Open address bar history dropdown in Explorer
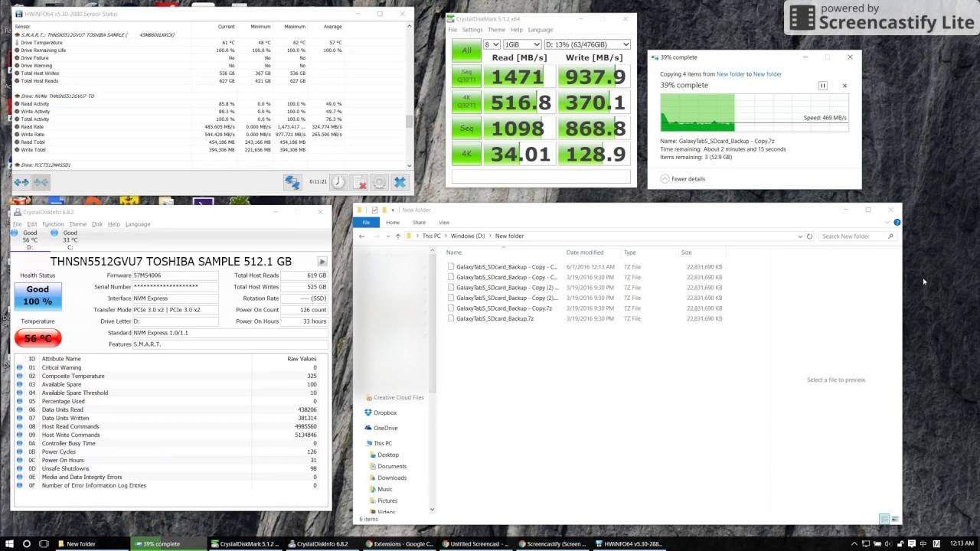 tap(800, 236)
